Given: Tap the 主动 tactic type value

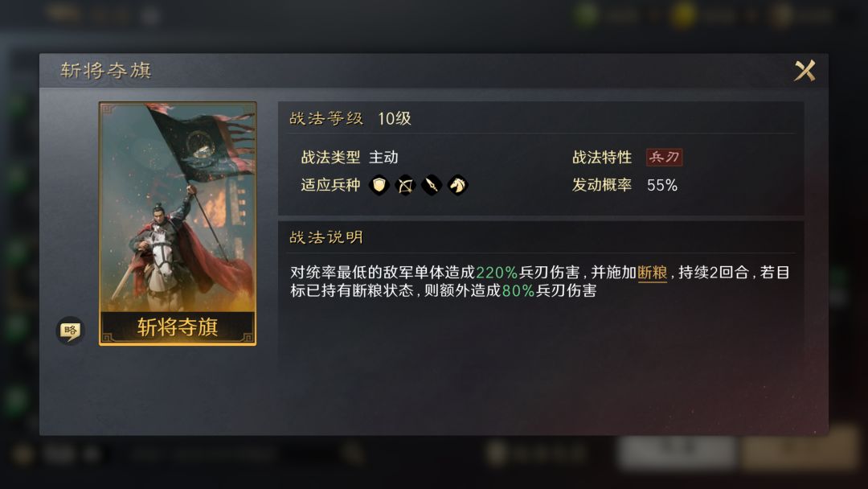Looking at the screenshot, I should tap(383, 158).
